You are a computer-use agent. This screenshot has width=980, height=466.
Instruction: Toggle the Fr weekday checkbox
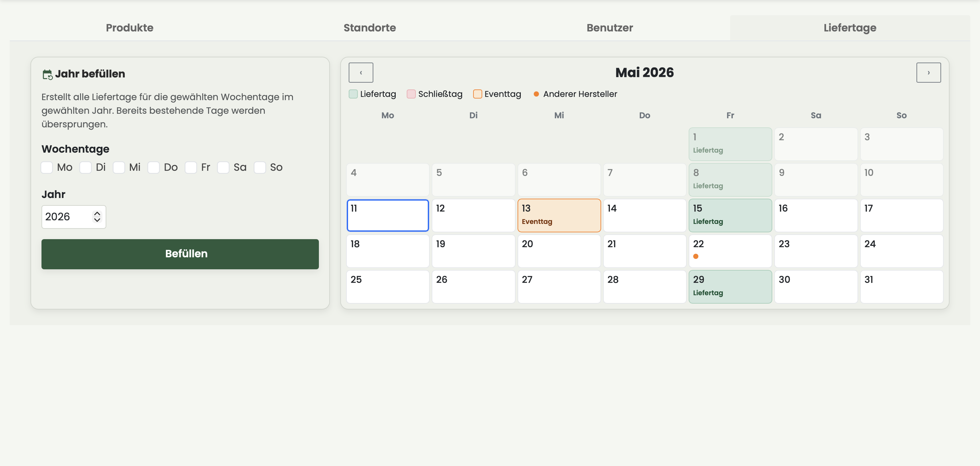click(191, 168)
